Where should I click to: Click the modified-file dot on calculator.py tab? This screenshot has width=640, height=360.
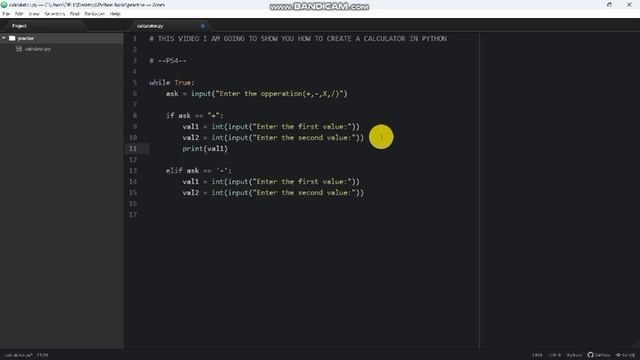point(202,26)
